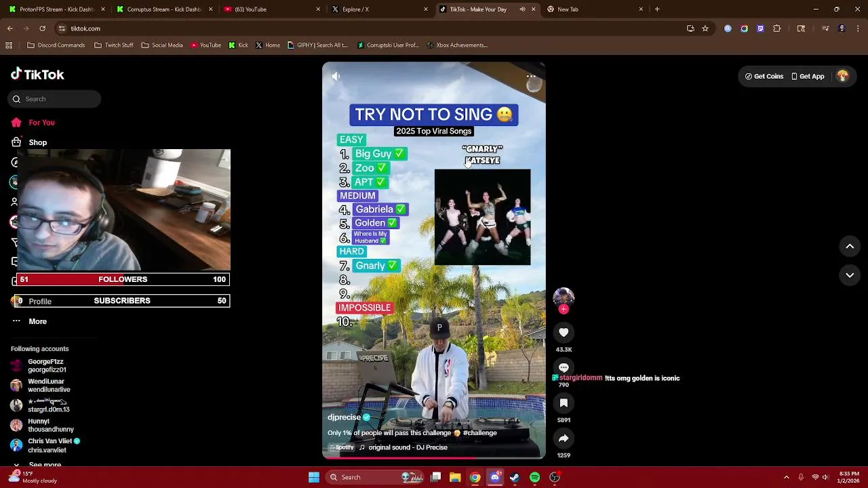Expand Social Media bookmark folder
The image size is (868, 488).
(162, 45)
